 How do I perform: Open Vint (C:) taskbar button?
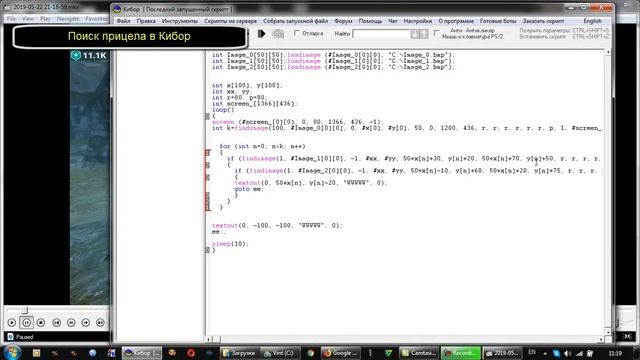point(279,353)
